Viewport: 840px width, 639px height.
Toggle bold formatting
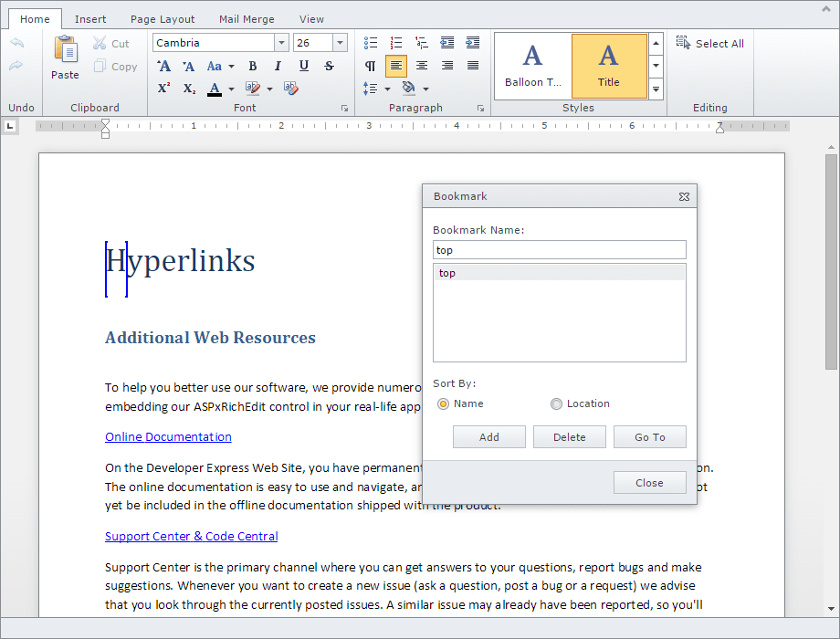253,66
